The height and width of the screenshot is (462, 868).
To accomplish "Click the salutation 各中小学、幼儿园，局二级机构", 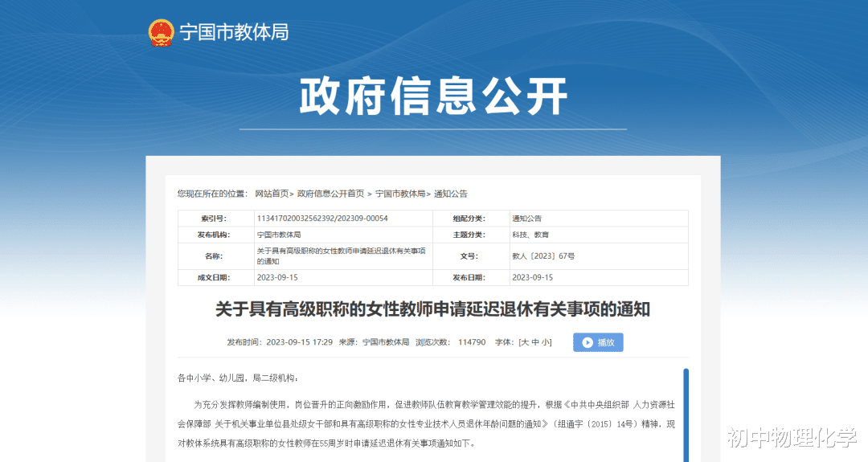I will [238, 378].
